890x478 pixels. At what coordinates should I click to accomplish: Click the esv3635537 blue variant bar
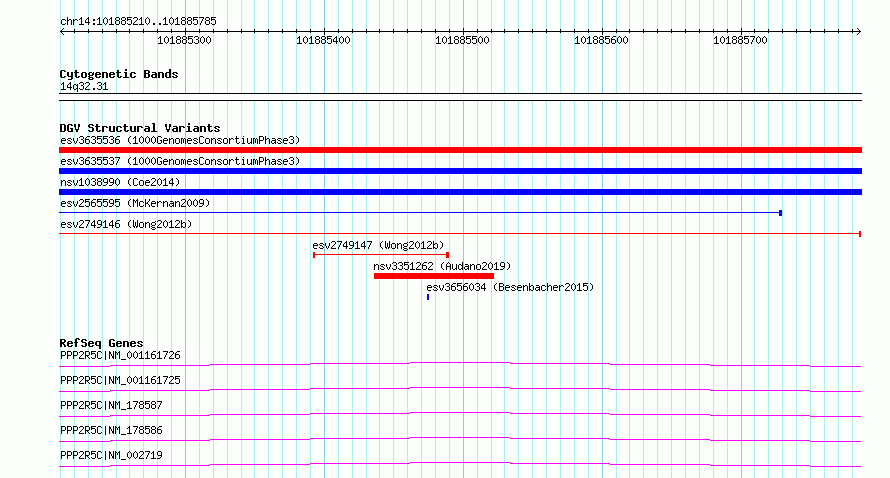click(x=460, y=171)
